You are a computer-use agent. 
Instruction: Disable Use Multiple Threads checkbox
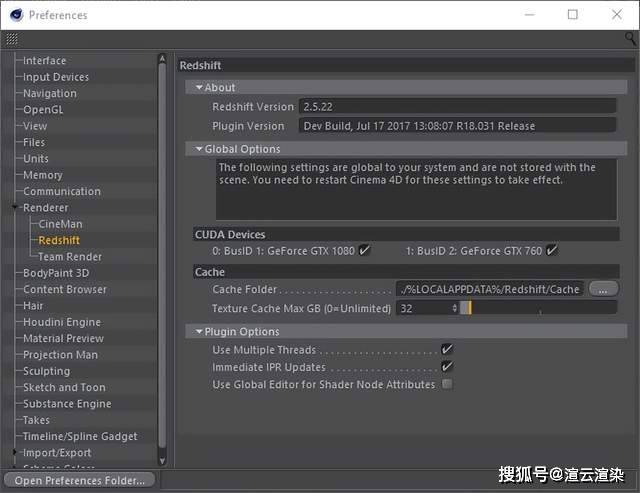pos(447,349)
